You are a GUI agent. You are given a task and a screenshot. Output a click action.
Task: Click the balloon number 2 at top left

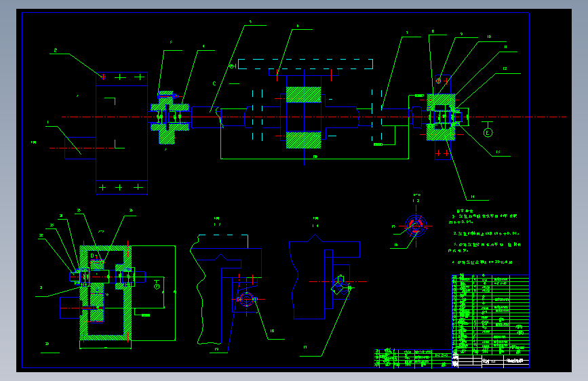pyautogui.click(x=56, y=50)
